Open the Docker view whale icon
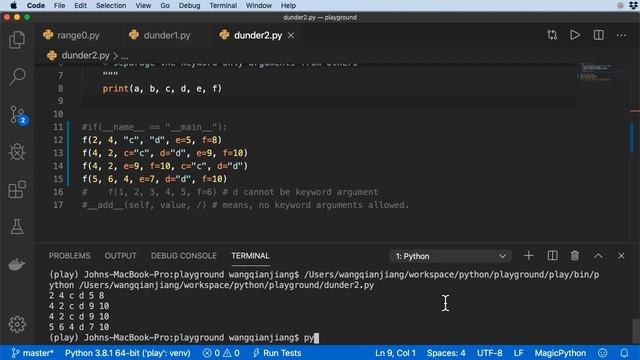The width and height of the screenshot is (640, 360). pyautogui.click(x=17, y=264)
